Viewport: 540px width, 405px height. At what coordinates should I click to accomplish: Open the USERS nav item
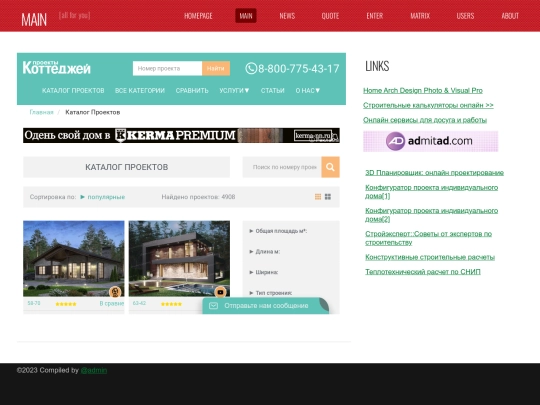point(465,16)
